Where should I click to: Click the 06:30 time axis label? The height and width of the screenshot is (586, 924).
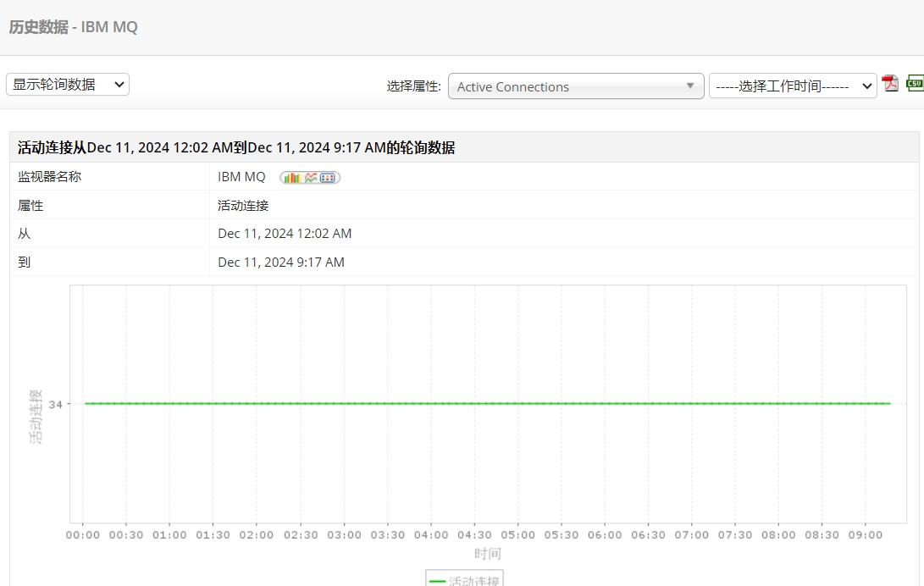click(x=648, y=534)
